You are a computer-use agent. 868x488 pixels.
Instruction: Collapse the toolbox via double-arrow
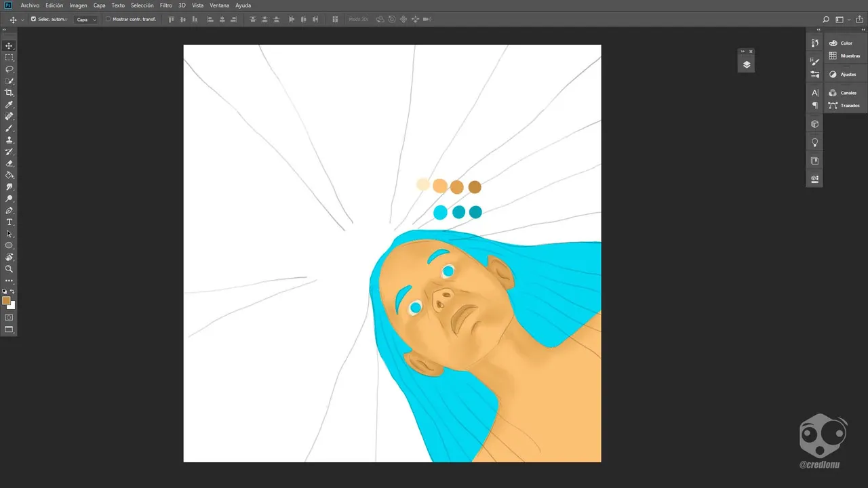point(5,30)
